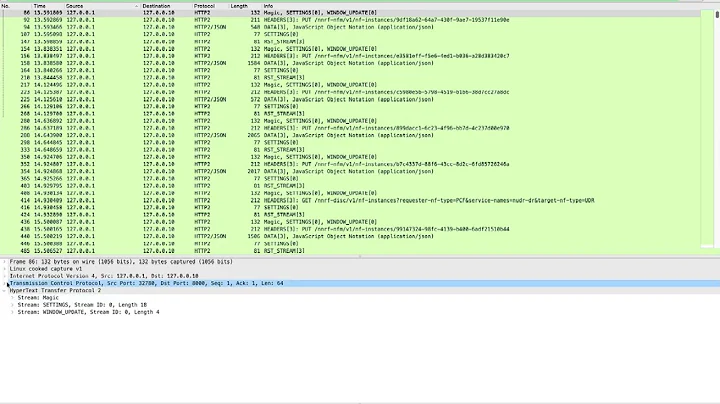Viewport: 720px width, 404px height.
Task: Select packet 268 RST_STREAM[3] row
Action: (350, 113)
